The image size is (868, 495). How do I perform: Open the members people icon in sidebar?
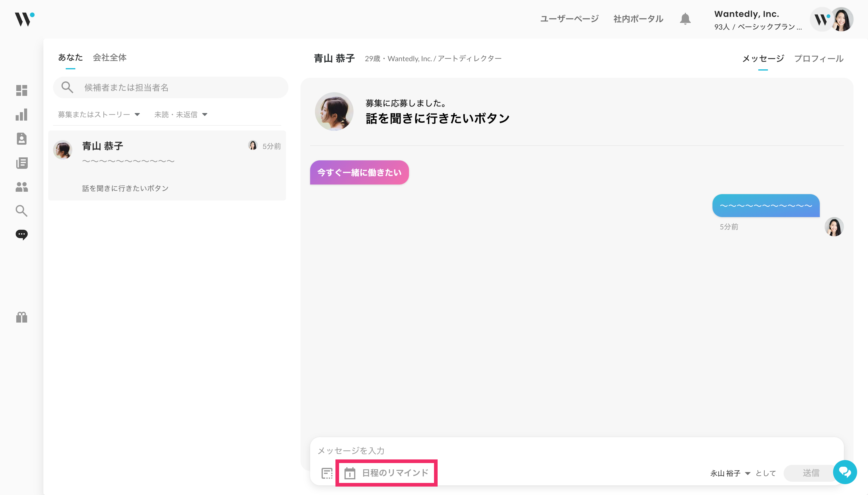[21, 187]
